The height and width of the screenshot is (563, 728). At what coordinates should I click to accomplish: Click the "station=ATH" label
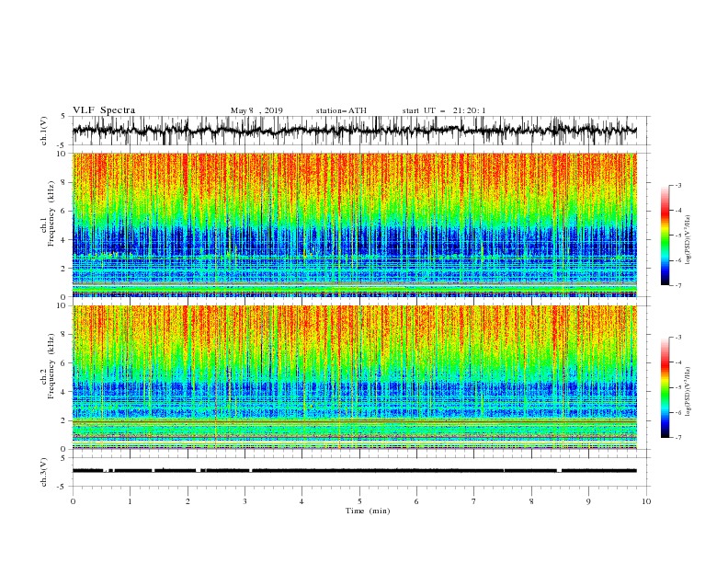tap(341, 110)
